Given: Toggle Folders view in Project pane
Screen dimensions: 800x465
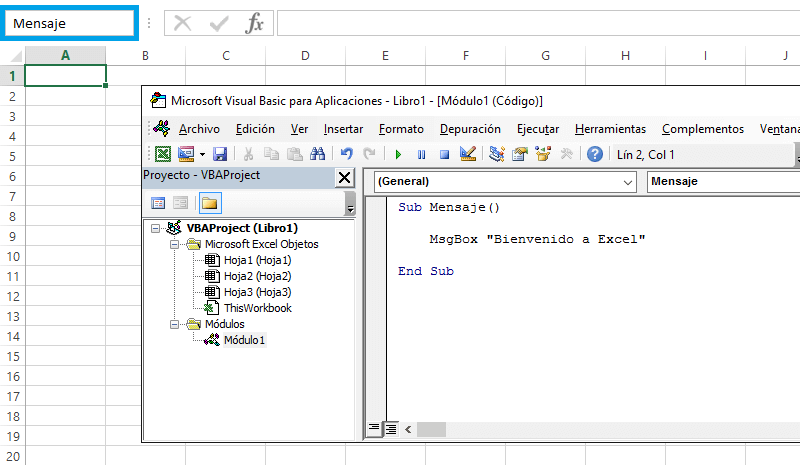Looking at the screenshot, I should tap(210, 203).
